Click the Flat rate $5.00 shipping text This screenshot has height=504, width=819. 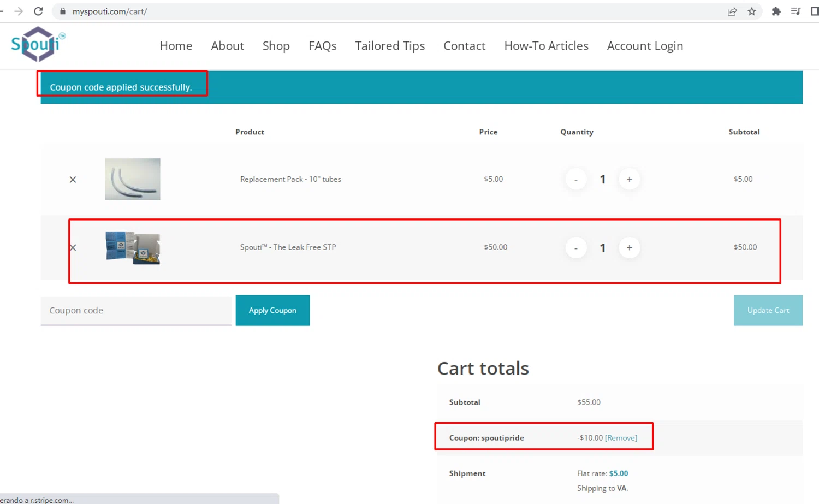(602, 473)
